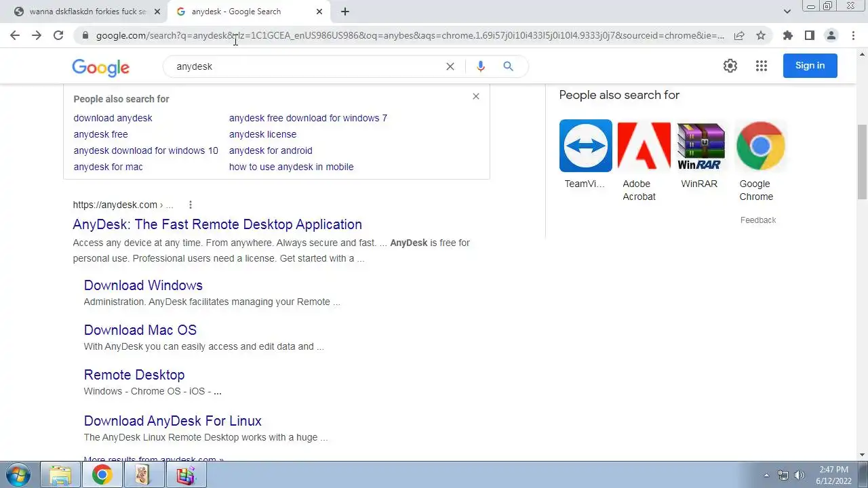Screen dimensions: 868x488
Task: Open the volume speaker tray icon
Action: 800,475
